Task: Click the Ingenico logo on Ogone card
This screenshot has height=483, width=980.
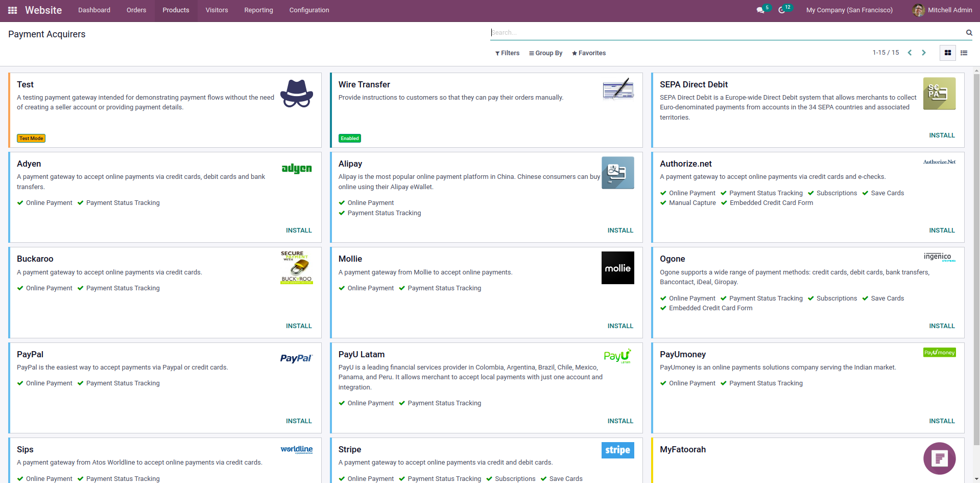Action: 940,257
